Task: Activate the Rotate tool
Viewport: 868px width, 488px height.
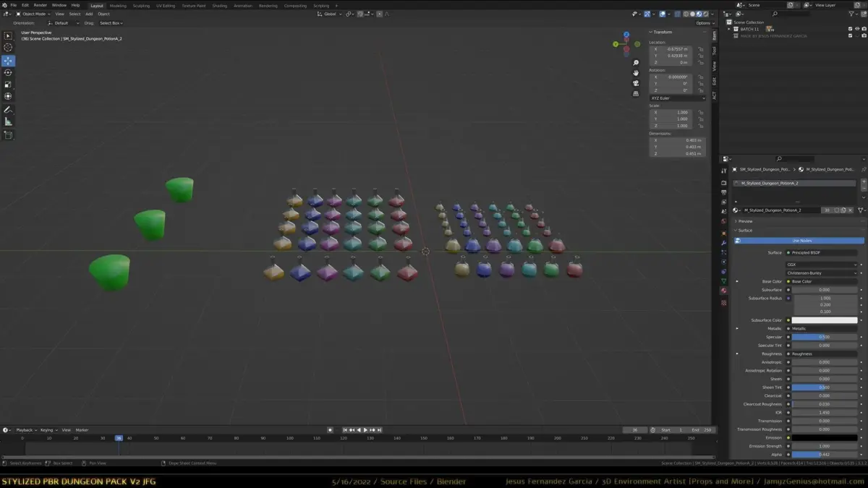Action: 9,73
